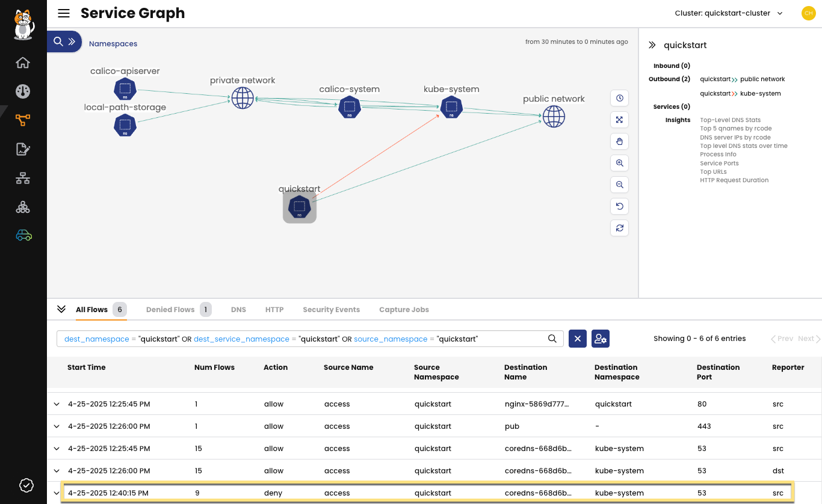
Task: Open the hamburger navigation menu
Action: point(64,13)
